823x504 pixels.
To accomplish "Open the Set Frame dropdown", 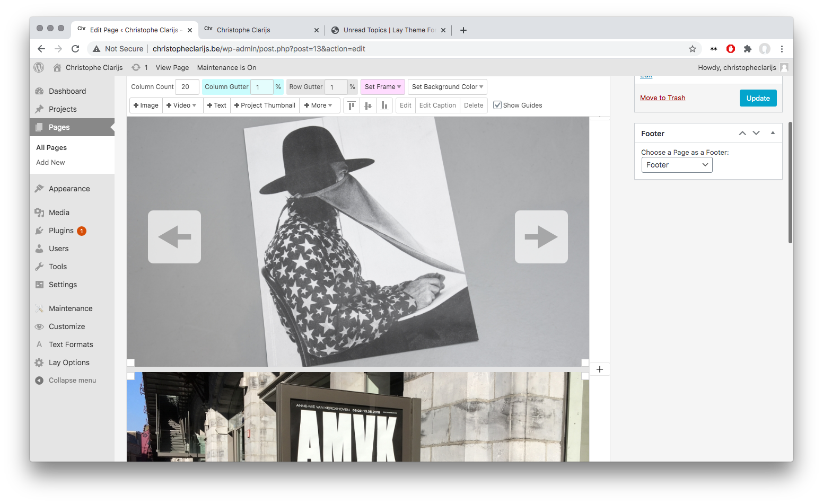I will coord(382,87).
